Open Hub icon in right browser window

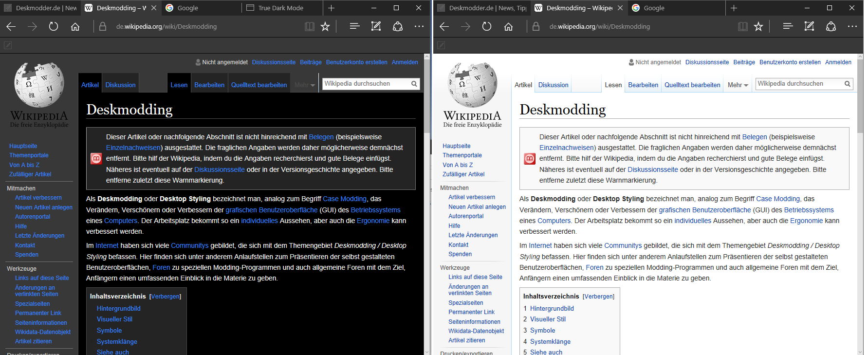788,26
